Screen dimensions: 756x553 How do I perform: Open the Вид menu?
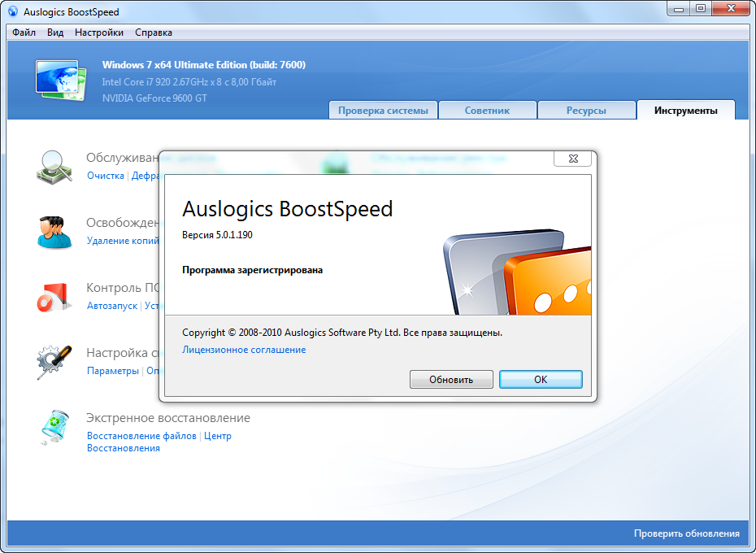click(x=55, y=33)
